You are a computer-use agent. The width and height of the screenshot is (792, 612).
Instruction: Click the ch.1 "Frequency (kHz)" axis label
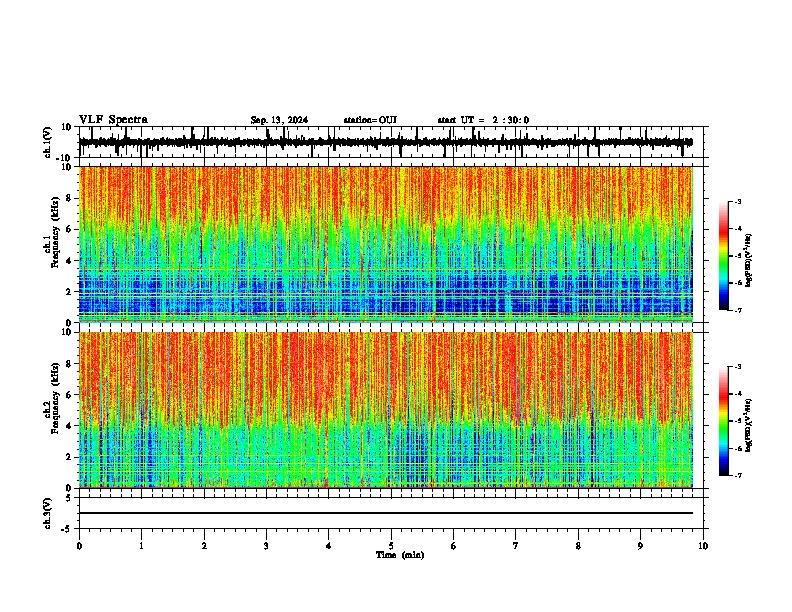pyautogui.click(x=55, y=233)
